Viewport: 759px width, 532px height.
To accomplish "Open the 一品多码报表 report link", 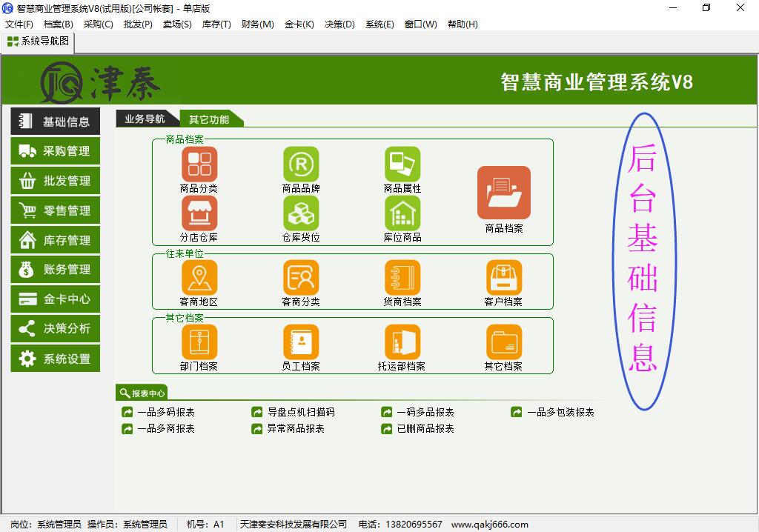I will click(165, 412).
